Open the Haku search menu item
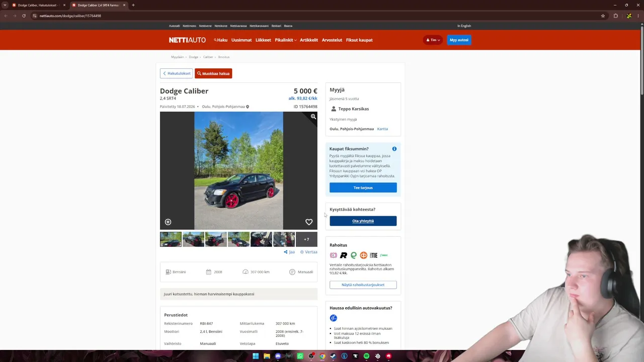This screenshot has width=644, height=362. [220, 40]
